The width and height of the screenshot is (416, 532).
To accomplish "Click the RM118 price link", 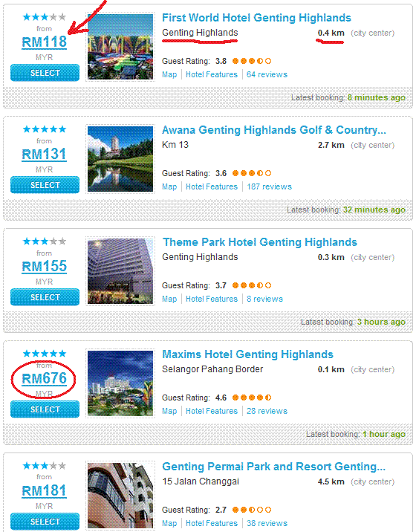I will [44, 42].
